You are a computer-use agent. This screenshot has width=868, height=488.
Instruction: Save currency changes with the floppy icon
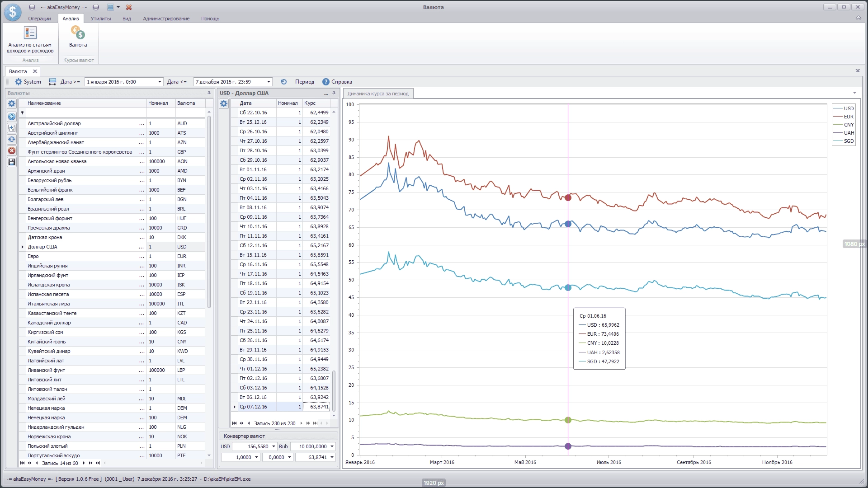(x=12, y=162)
